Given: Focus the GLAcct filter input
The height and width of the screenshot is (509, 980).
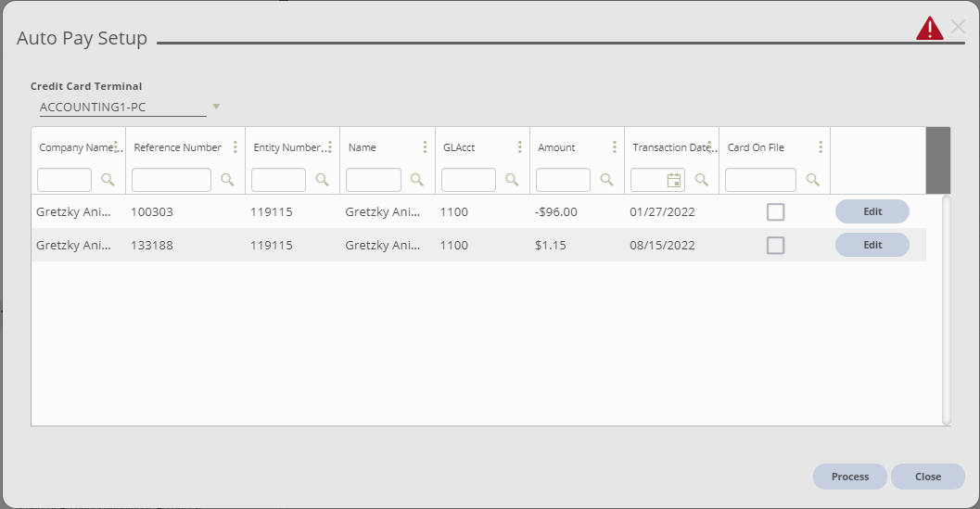Looking at the screenshot, I should (469, 180).
